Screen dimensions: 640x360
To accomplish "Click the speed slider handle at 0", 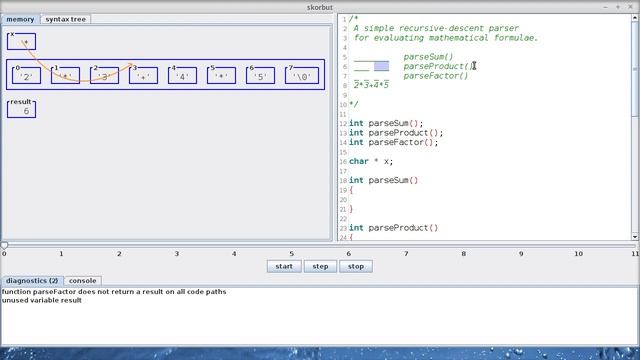I will click(x=4, y=245).
